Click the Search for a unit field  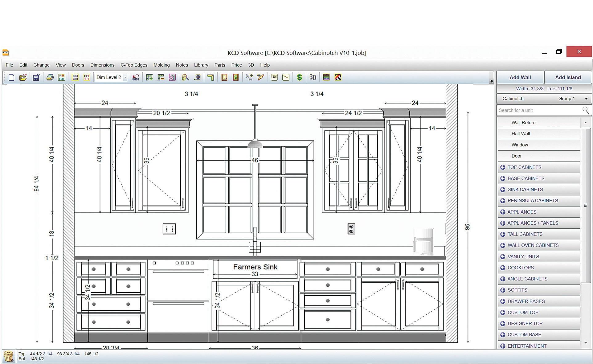539,110
